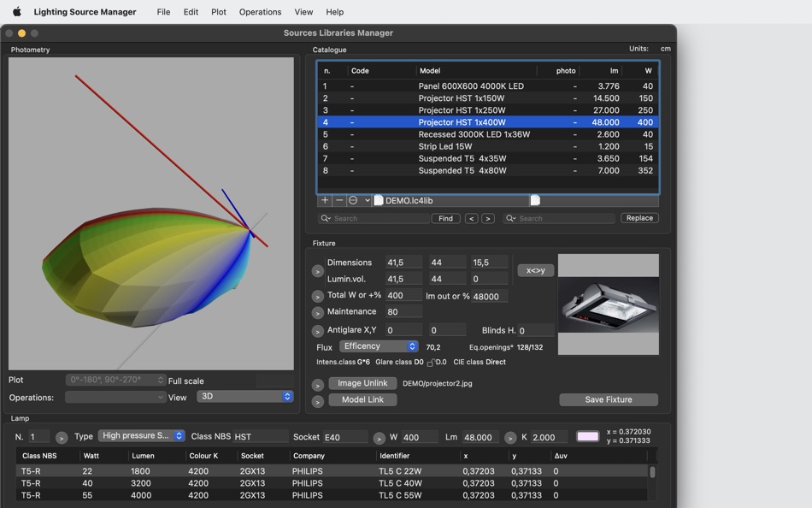
Task: Open the lamp Type dropdown
Action: point(141,435)
